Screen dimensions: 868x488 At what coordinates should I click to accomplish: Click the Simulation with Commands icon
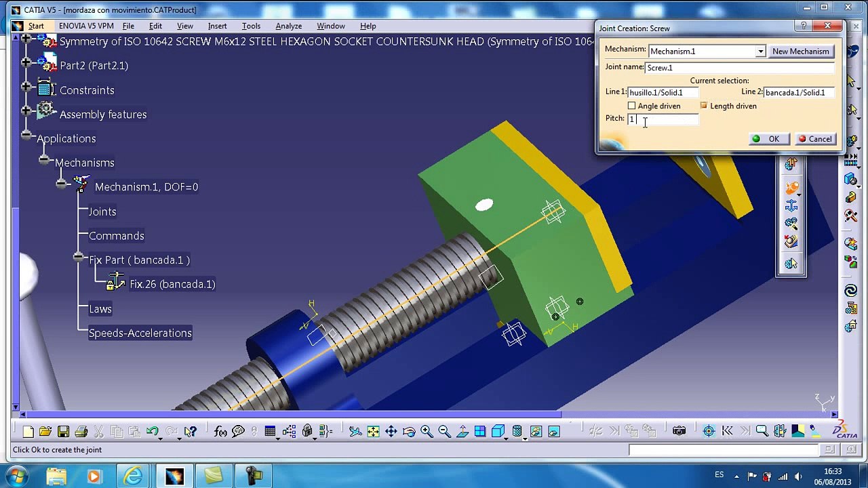[x=791, y=165]
